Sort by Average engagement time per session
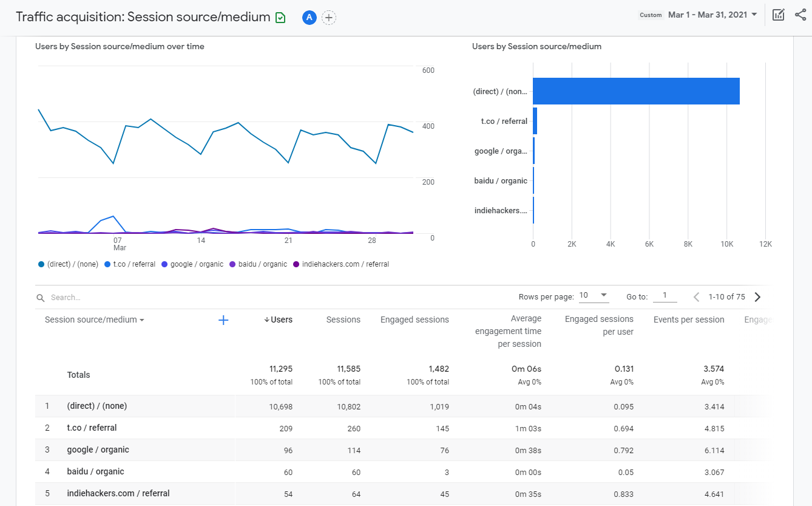 coord(509,331)
